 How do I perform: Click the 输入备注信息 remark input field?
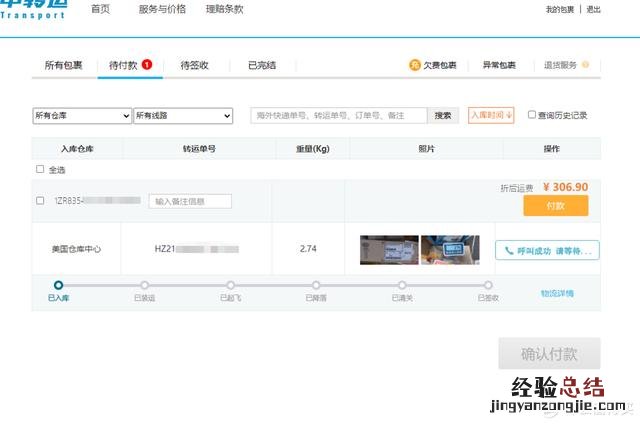[190, 201]
